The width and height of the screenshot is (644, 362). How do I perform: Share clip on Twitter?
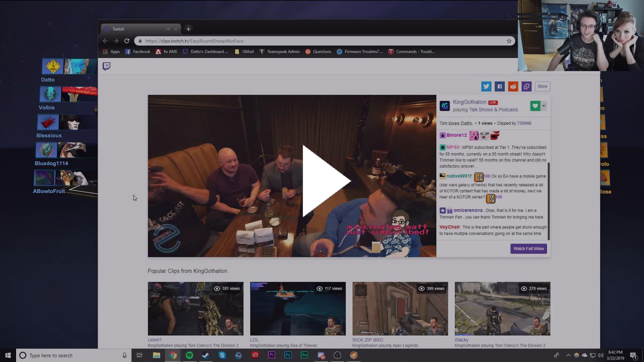click(486, 86)
